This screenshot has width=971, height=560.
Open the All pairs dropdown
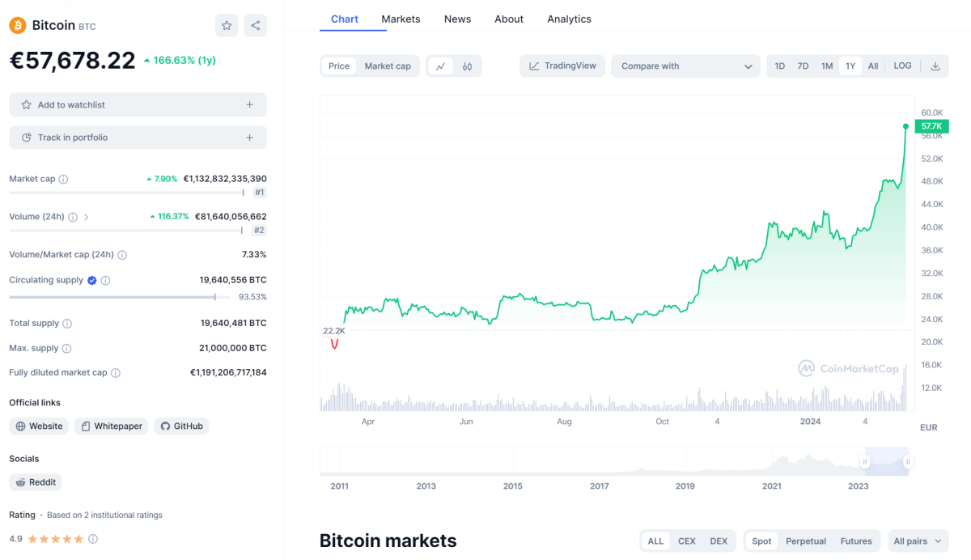[918, 541]
